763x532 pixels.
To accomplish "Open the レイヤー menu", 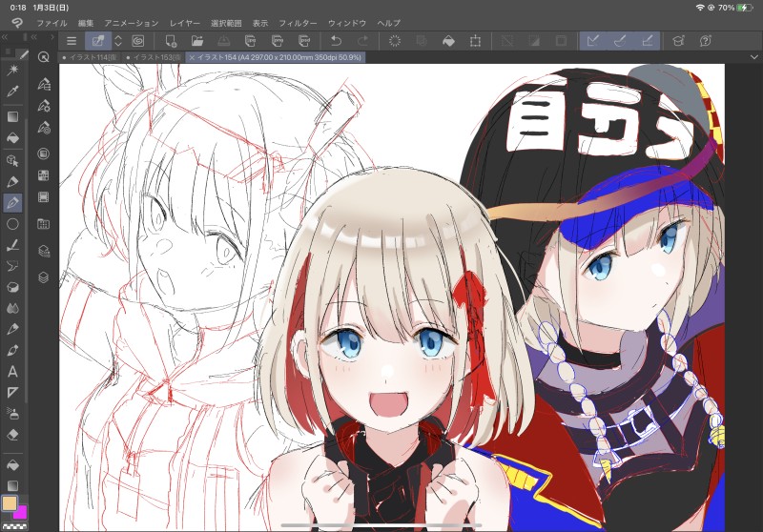I will [x=184, y=23].
